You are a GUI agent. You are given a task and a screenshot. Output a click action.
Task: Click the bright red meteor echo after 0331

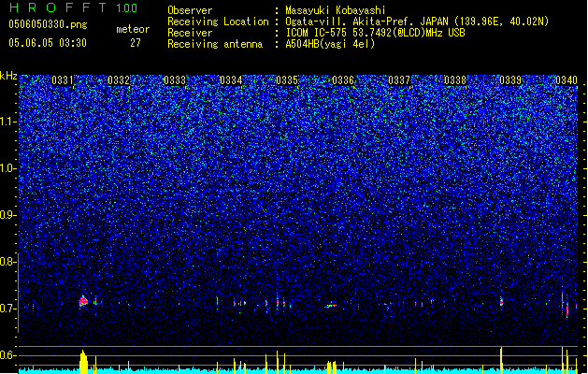pyautogui.click(x=83, y=301)
